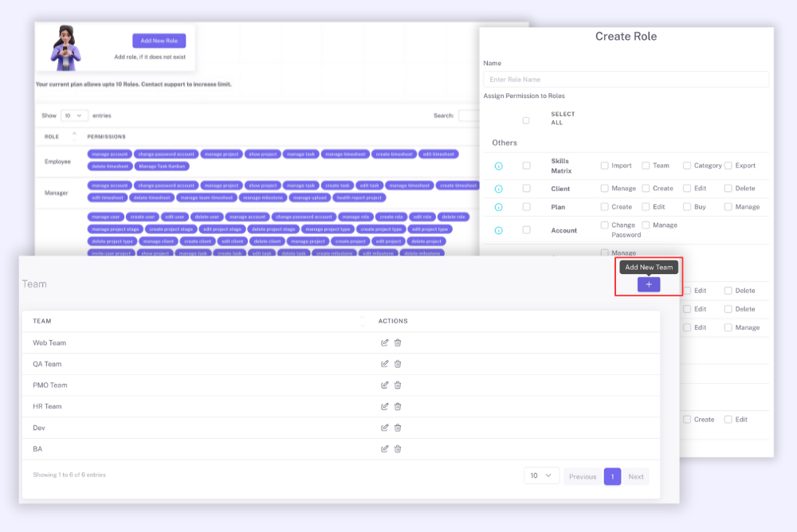Select page 1 in team pagination
797x532 pixels.
pos(612,476)
